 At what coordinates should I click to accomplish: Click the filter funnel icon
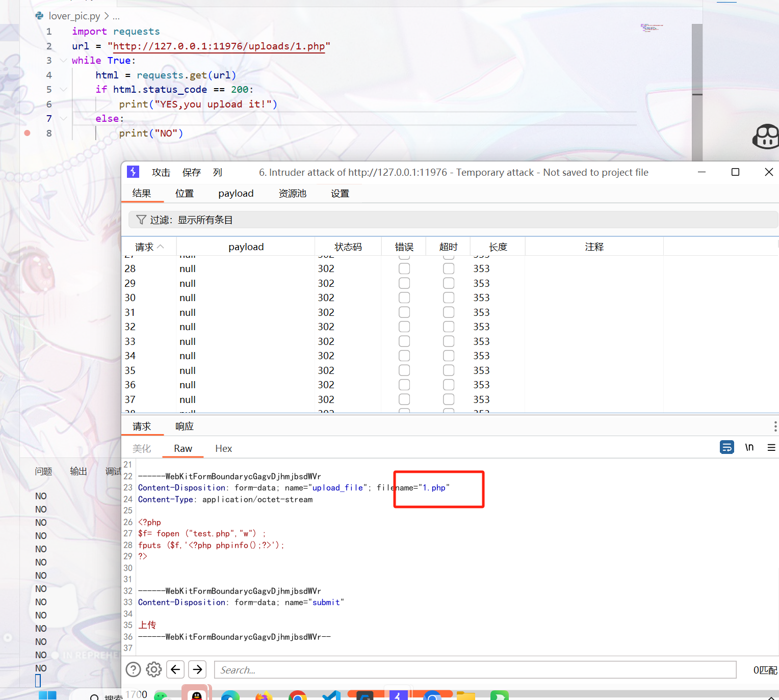coord(141,220)
